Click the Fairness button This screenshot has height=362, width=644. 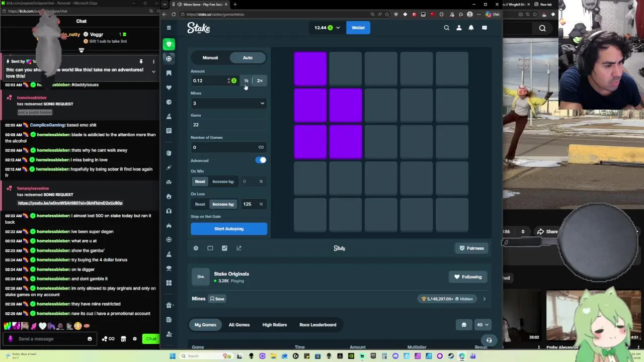click(x=472, y=248)
